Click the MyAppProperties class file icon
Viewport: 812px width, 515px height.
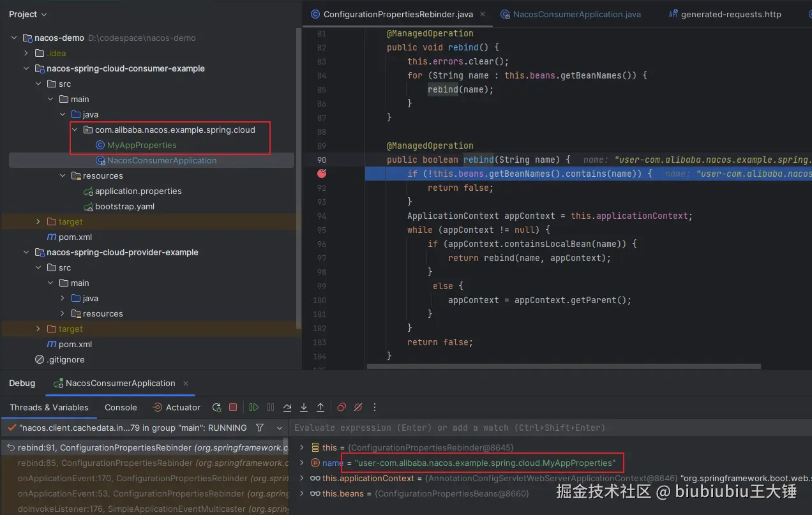(x=100, y=145)
